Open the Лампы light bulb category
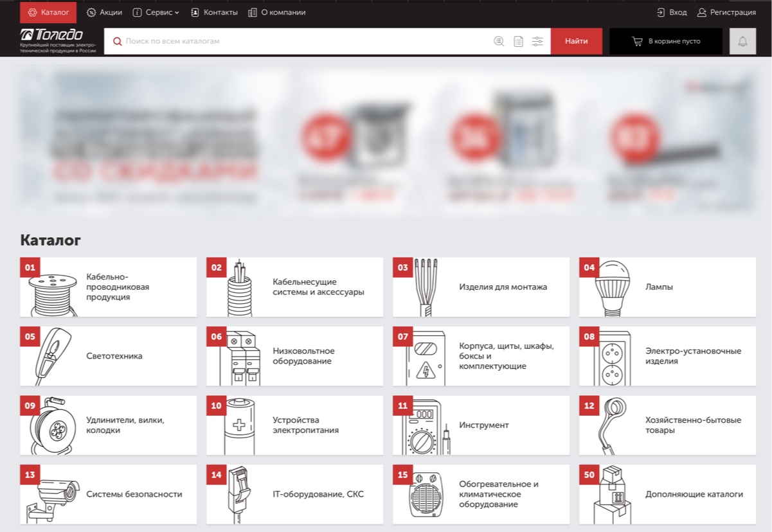Screen dimensions: 772x532 point(667,287)
